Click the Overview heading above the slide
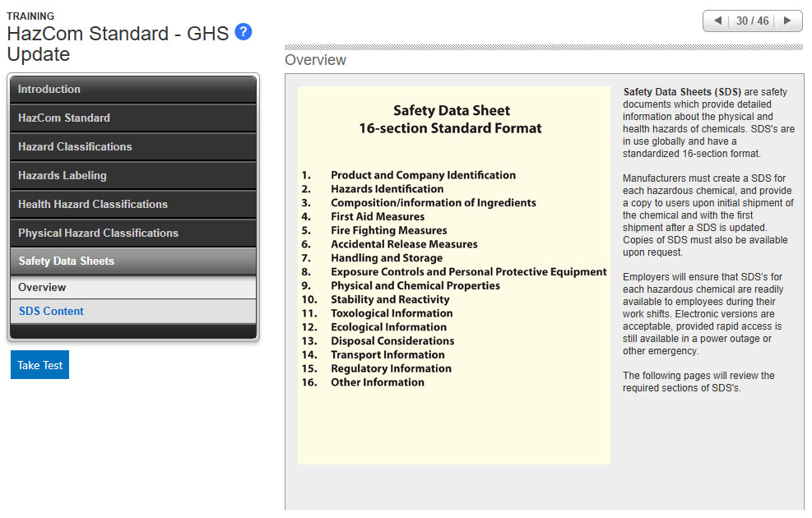Image resolution: width=812 pixels, height=518 pixels. [315, 61]
